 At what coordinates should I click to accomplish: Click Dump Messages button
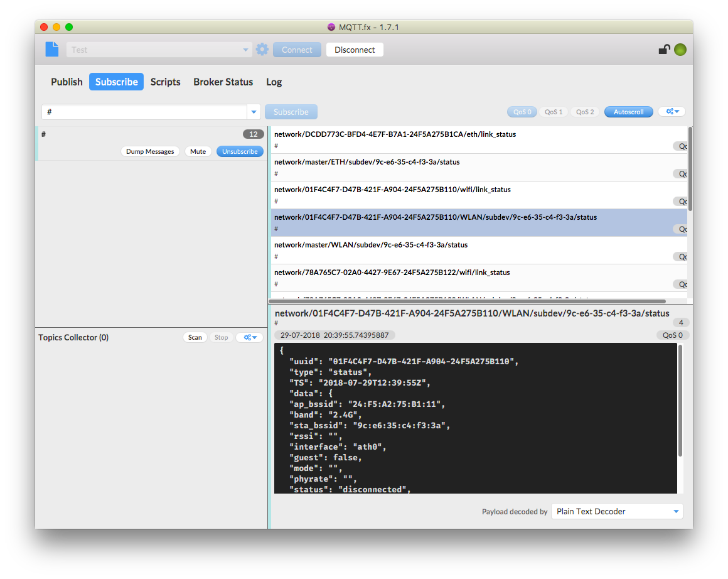coord(150,151)
